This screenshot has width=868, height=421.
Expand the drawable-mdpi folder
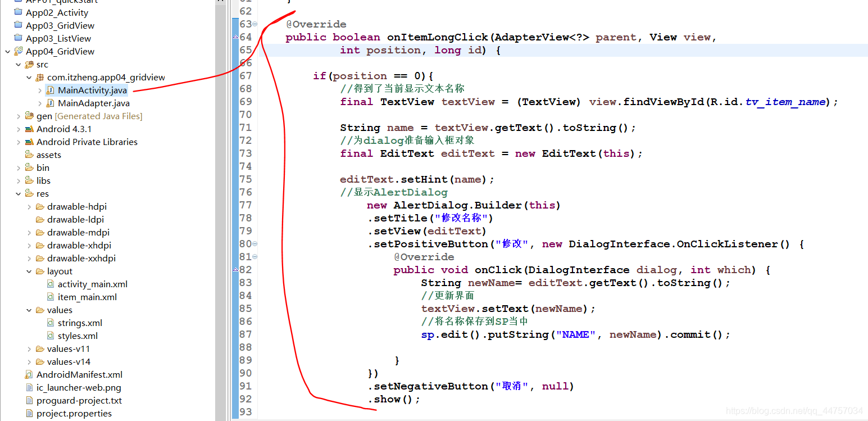pos(29,232)
